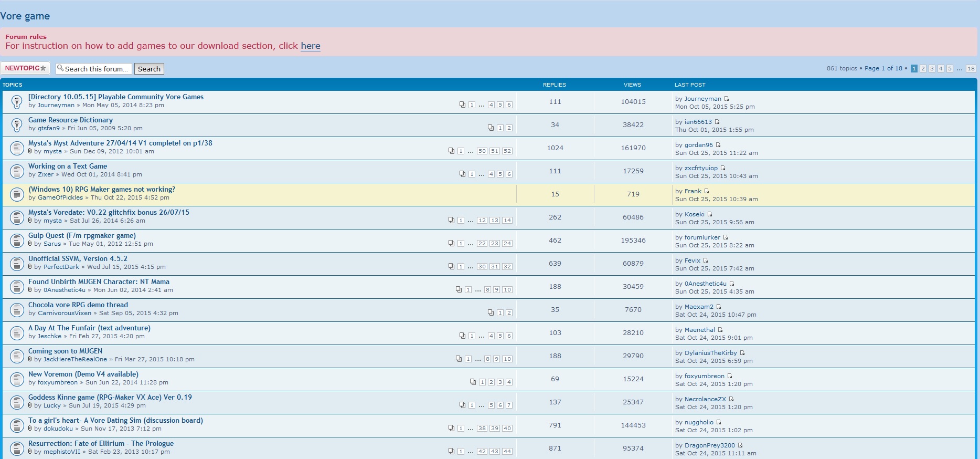Viewport: 980px width, 459px height.
Task: Open latest post icon next to ian66613
Action: (x=717, y=122)
